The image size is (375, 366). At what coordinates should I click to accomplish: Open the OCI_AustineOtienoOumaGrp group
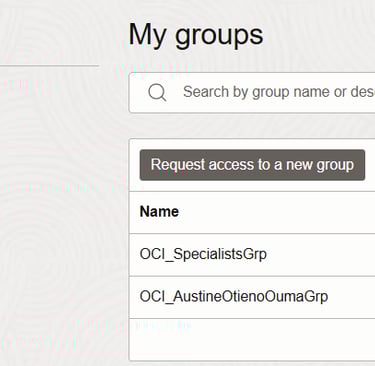click(234, 297)
